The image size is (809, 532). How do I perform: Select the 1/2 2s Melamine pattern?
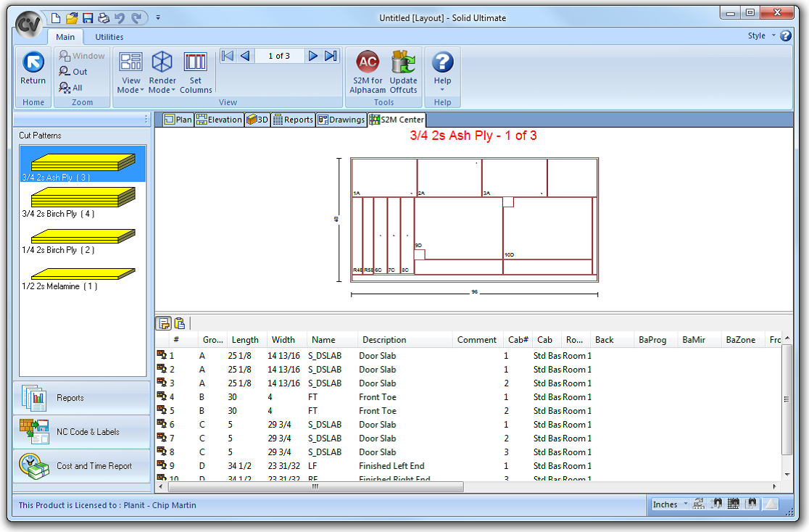coord(83,278)
